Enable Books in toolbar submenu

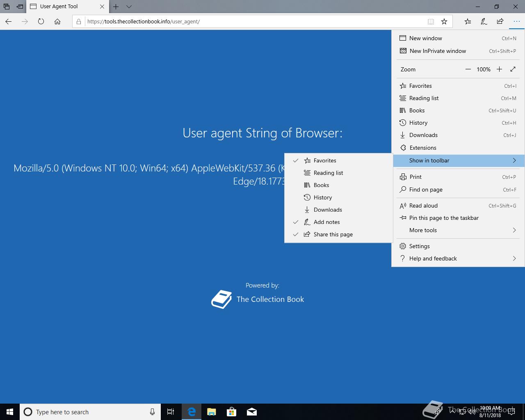338,185
